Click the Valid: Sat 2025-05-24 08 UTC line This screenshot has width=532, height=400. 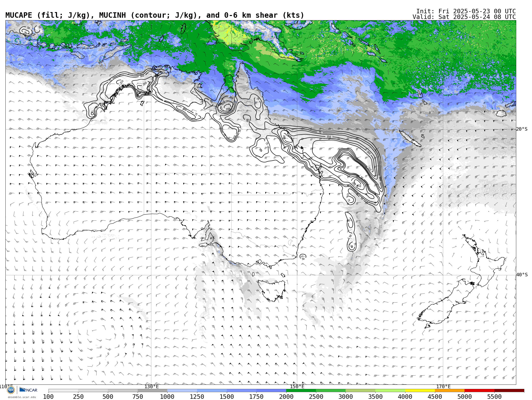[x=464, y=17]
